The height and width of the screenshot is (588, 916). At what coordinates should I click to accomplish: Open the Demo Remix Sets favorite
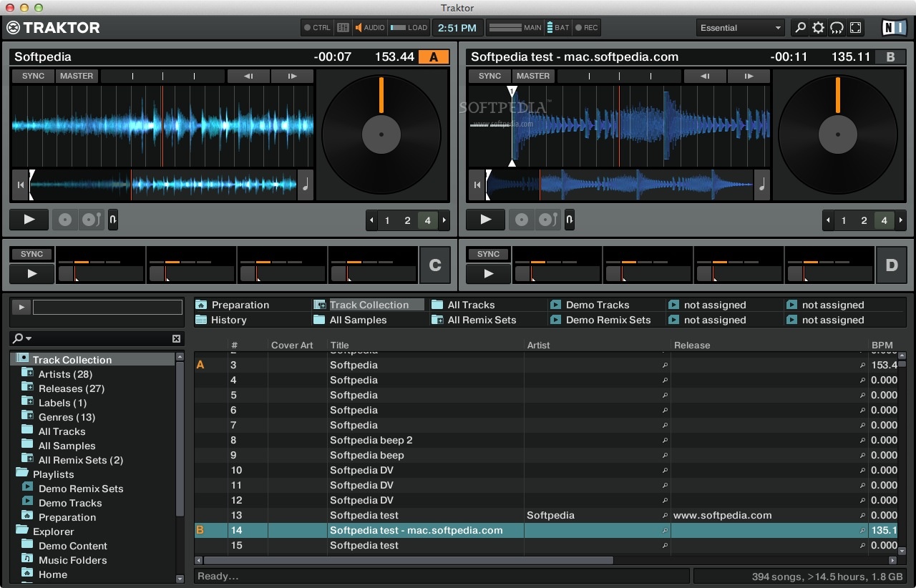tap(608, 320)
